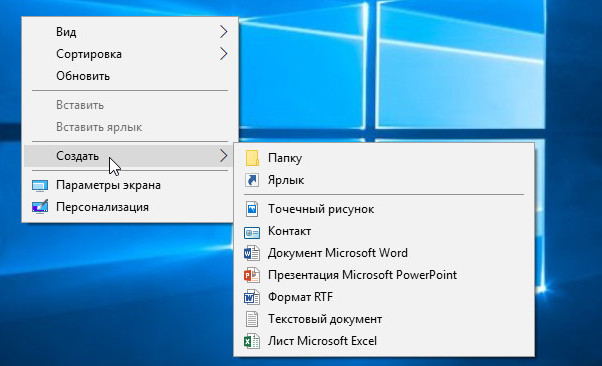
Task: Click the Персонализация icon
Action: (x=40, y=206)
